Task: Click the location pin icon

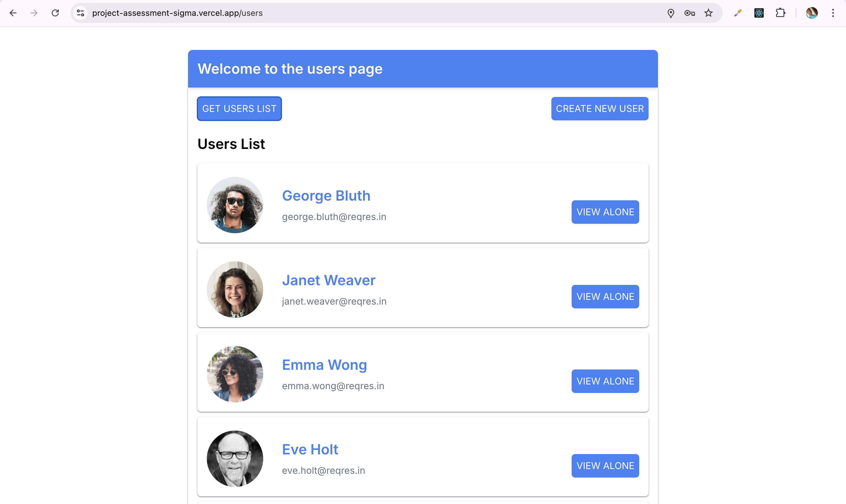Action: tap(670, 13)
